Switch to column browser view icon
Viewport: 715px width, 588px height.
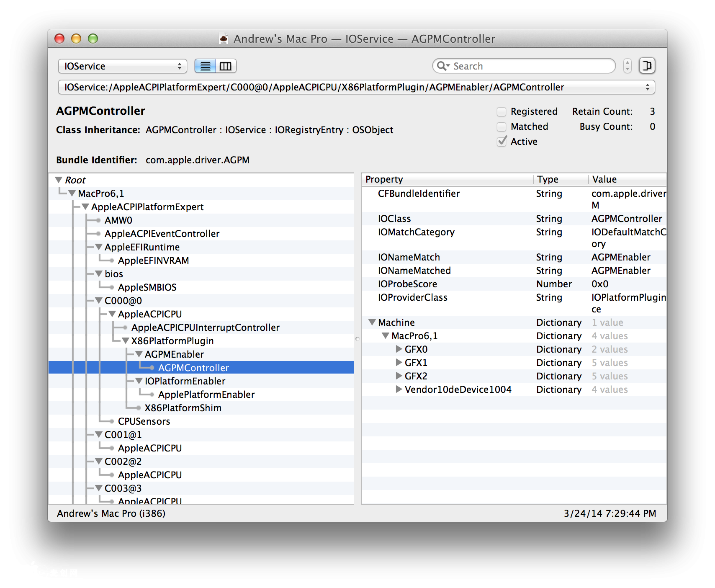[x=226, y=66]
